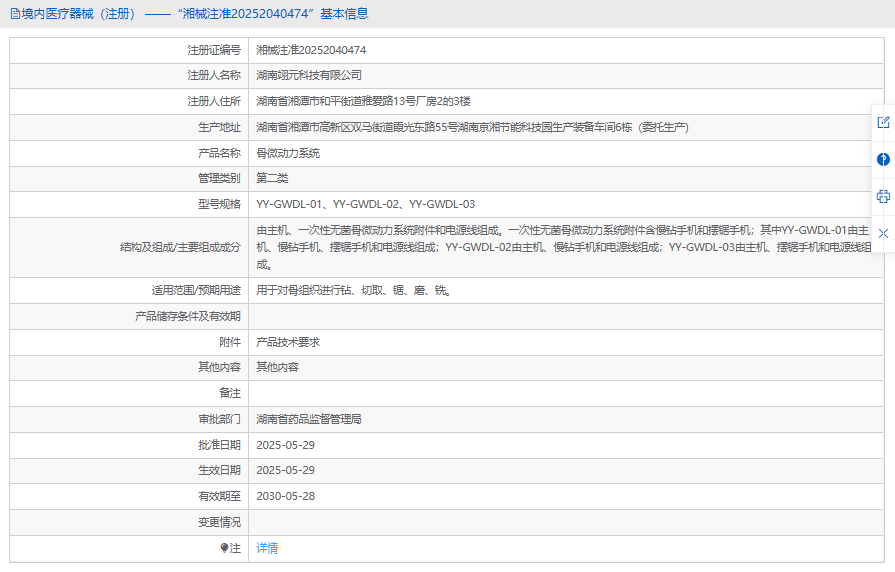Click the 附件 label
Viewport: 895px width, 572px height.
point(230,342)
